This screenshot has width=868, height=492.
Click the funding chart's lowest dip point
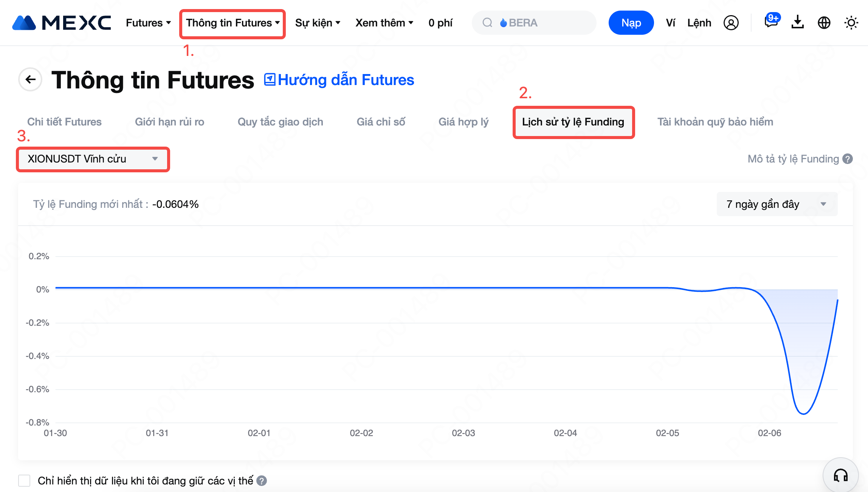coord(803,414)
